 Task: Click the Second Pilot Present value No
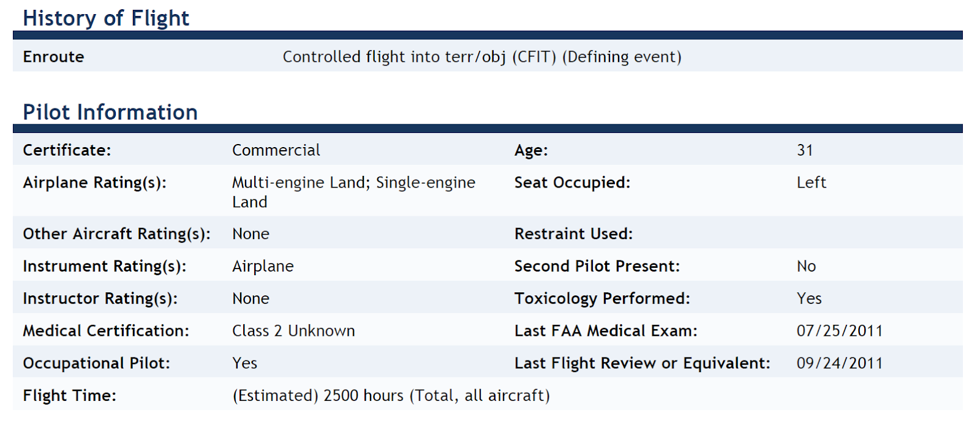point(806,267)
